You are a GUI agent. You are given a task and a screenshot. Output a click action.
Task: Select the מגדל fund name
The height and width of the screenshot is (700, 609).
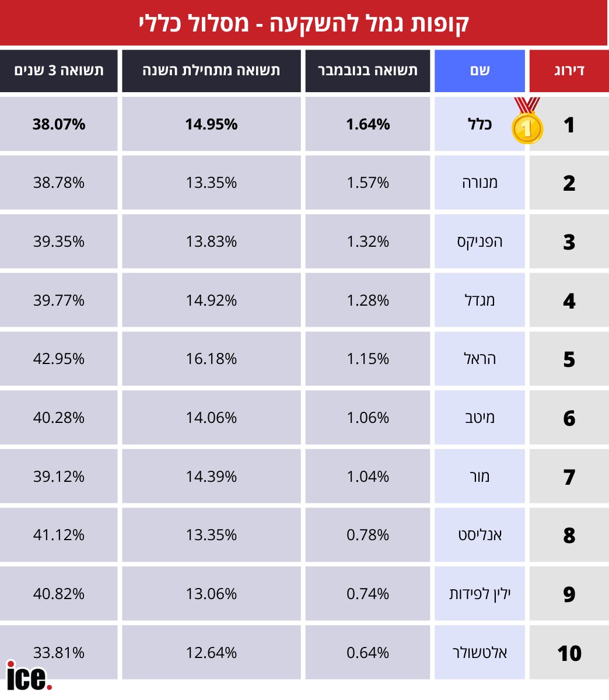[480, 300]
